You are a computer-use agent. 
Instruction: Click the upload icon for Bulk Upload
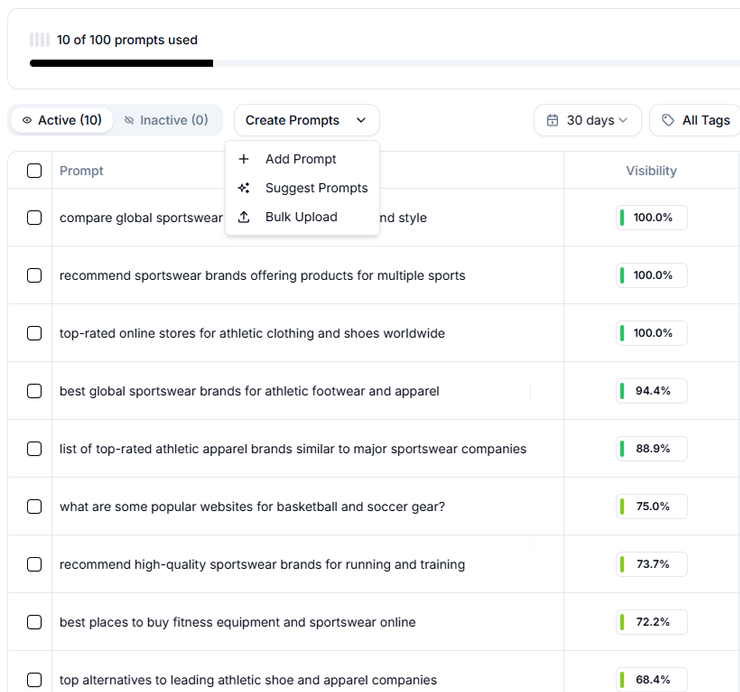tap(244, 217)
